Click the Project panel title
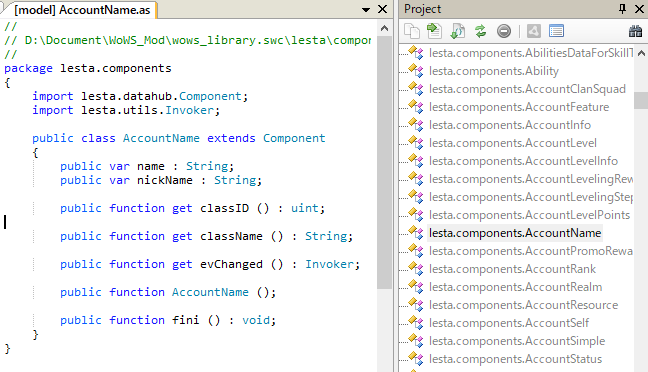 tap(422, 9)
